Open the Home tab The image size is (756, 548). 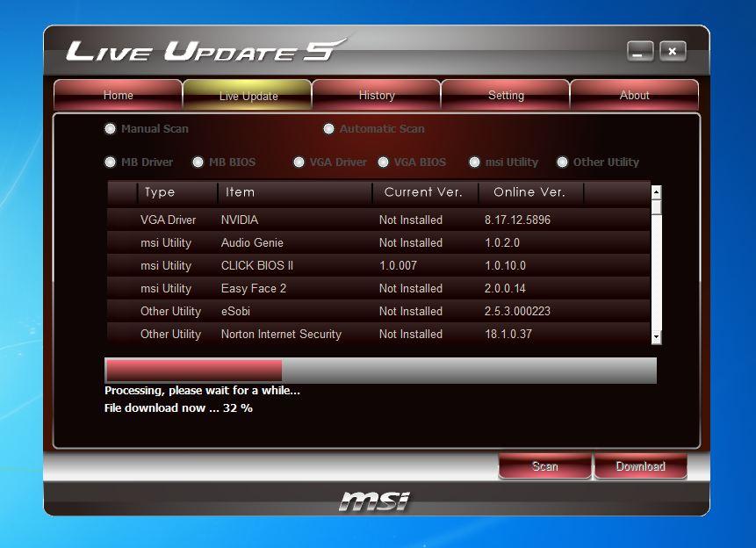(x=119, y=95)
